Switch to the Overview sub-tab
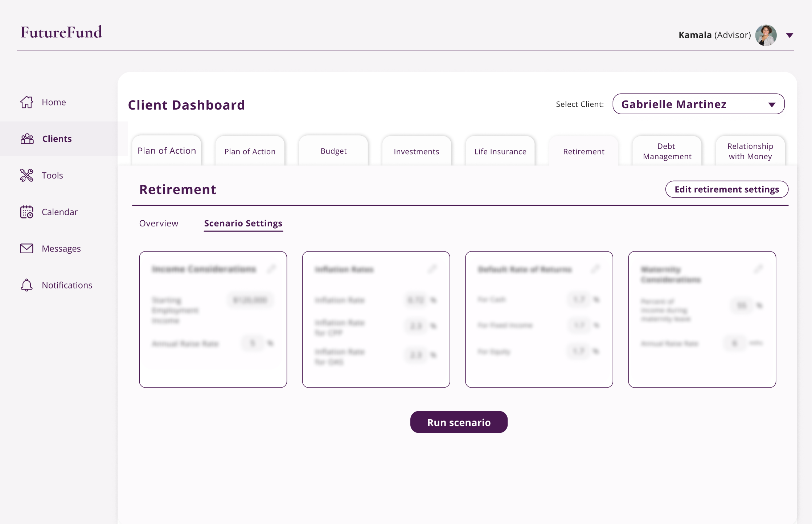812x524 pixels. [159, 223]
